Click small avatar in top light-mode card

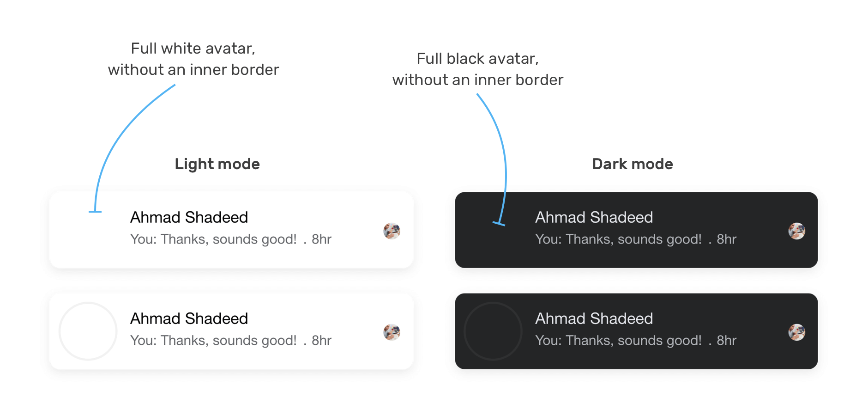click(392, 231)
